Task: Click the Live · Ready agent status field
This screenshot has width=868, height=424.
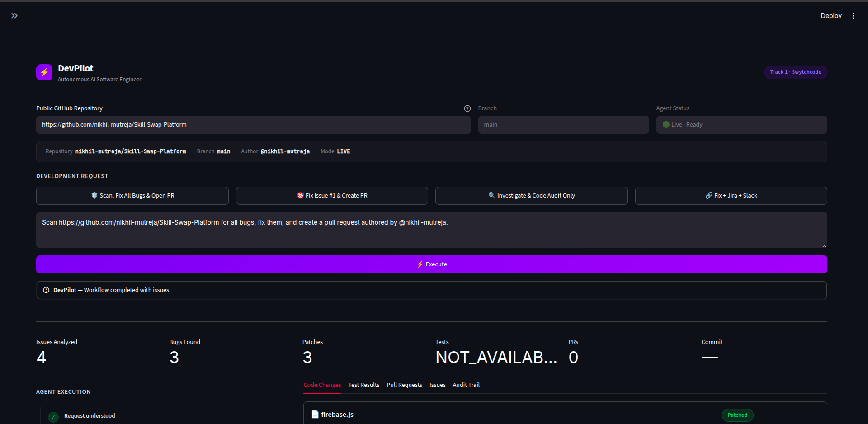Action: click(x=741, y=125)
